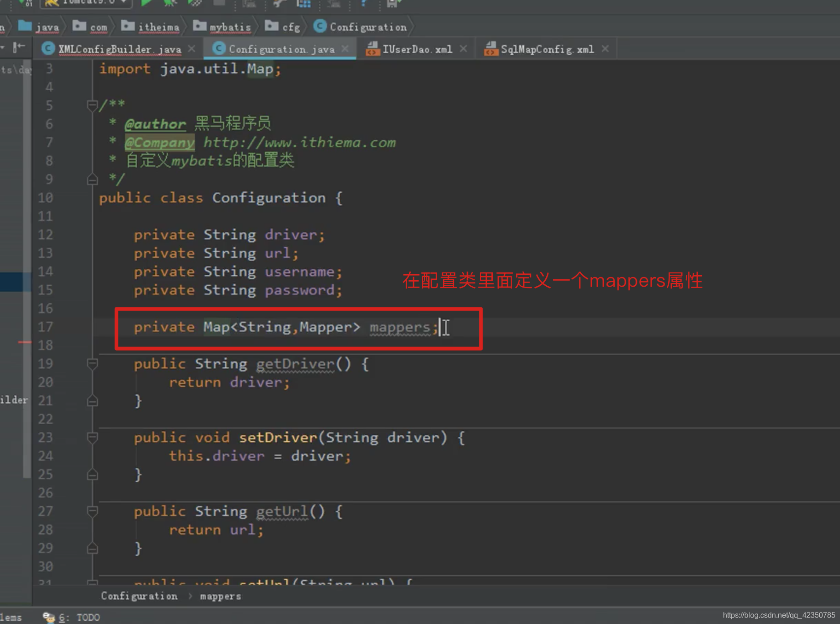Click the XML file icon on the SqlMapConfig.xml tab
The width and height of the screenshot is (840, 624).
click(x=490, y=49)
